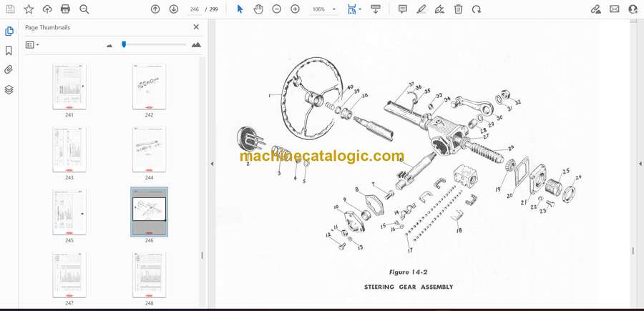
Task: Open thumbnail options menu dropdown
Action: [32, 45]
